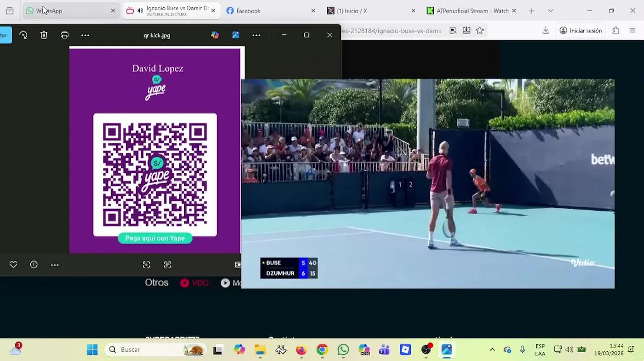Click the visual search scan icon below the image
Image resolution: width=644 pixels, height=361 pixels.
click(x=146, y=265)
